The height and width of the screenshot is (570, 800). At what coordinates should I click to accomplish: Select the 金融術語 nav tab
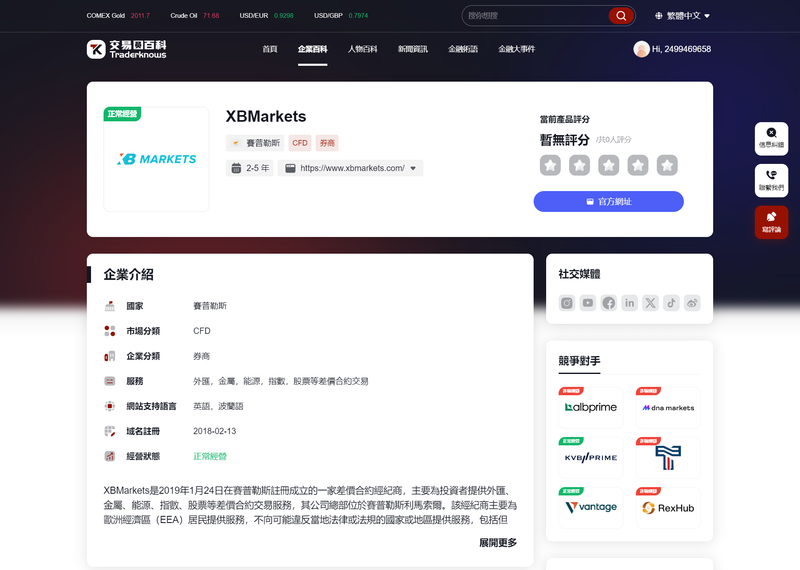coord(463,49)
